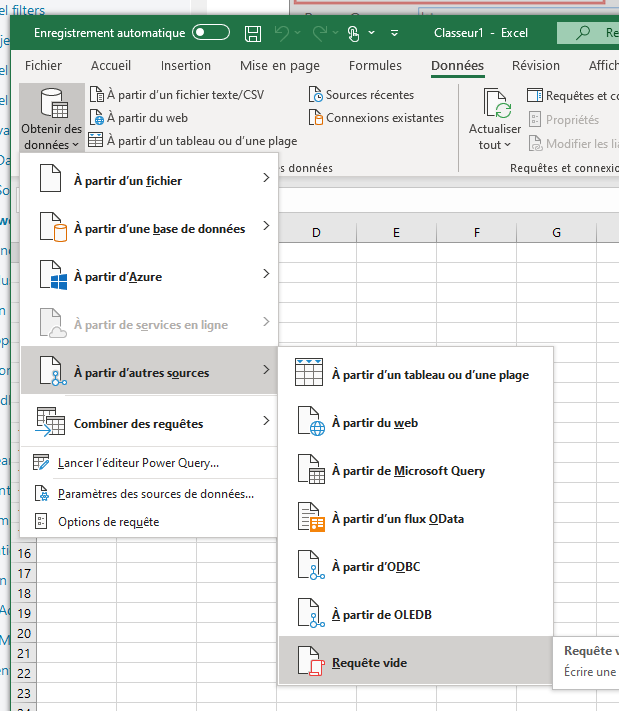Click the Actualiser tout refresh icon
The width and height of the screenshot is (619, 711).
(496, 104)
